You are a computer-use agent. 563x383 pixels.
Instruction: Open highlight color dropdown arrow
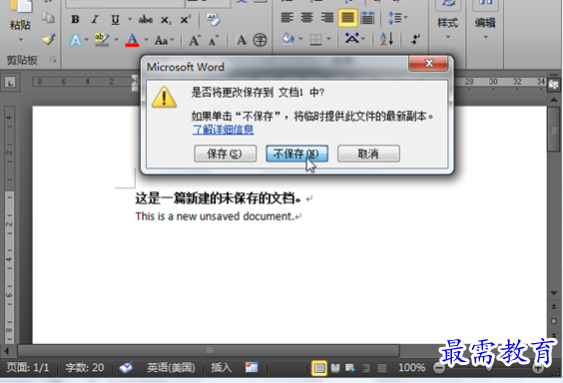click(x=116, y=39)
